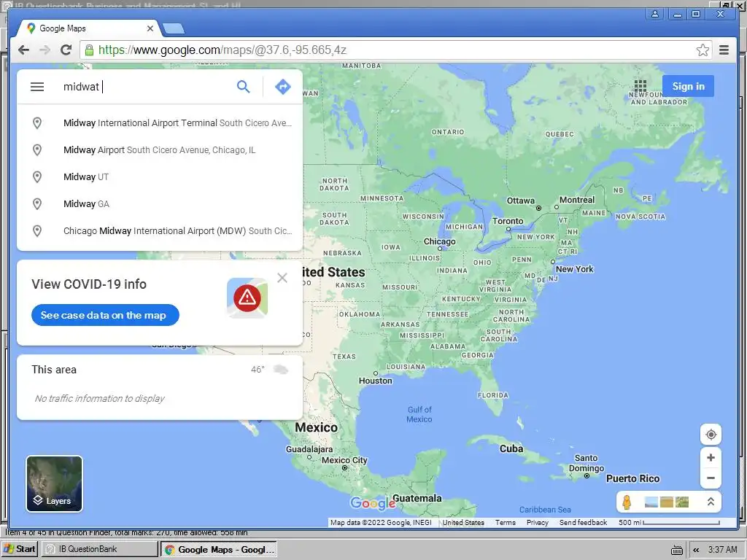Image resolution: width=747 pixels, height=560 pixels.
Task: Click the Sign in button
Action: (x=688, y=86)
